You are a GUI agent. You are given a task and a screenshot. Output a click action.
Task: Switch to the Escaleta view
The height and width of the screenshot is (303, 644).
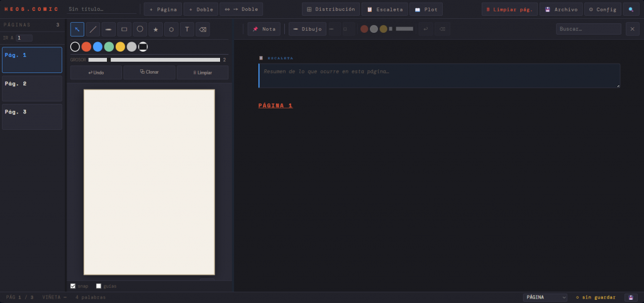(x=384, y=9)
